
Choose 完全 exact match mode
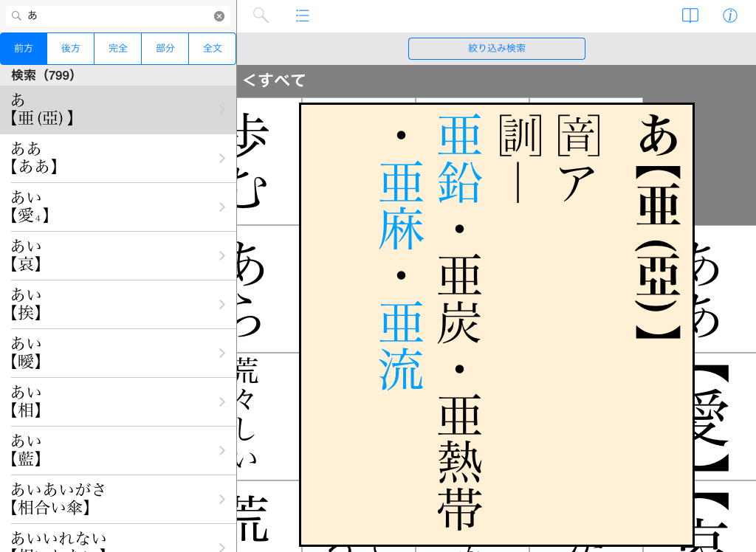pos(118,49)
